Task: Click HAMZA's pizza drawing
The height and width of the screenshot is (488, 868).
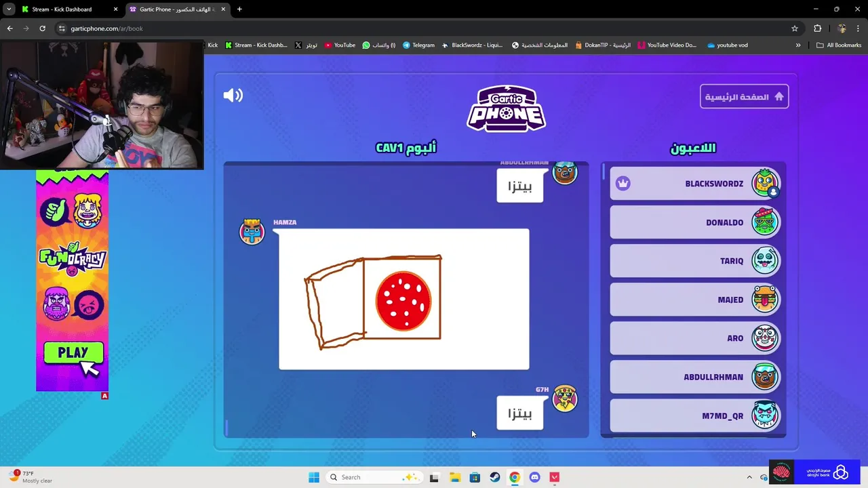Action: tap(404, 299)
